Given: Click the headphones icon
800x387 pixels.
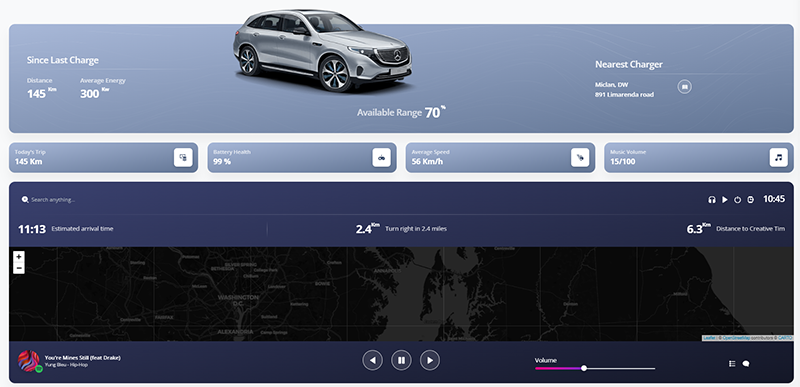Looking at the screenshot, I should click(x=711, y=200).
